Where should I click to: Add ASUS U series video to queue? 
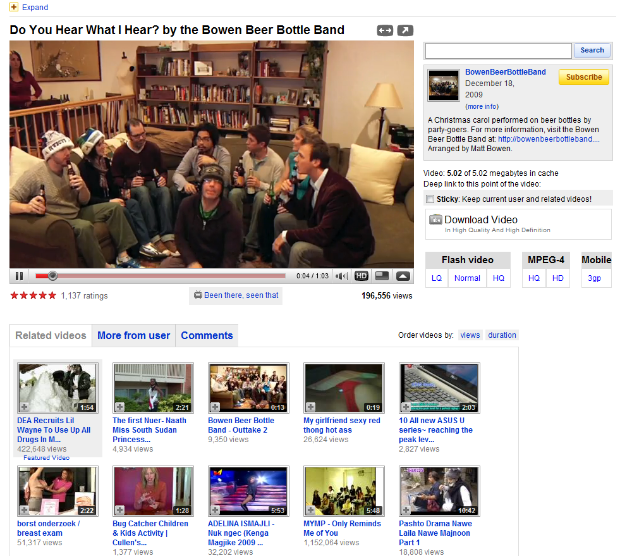coord(406,407)
